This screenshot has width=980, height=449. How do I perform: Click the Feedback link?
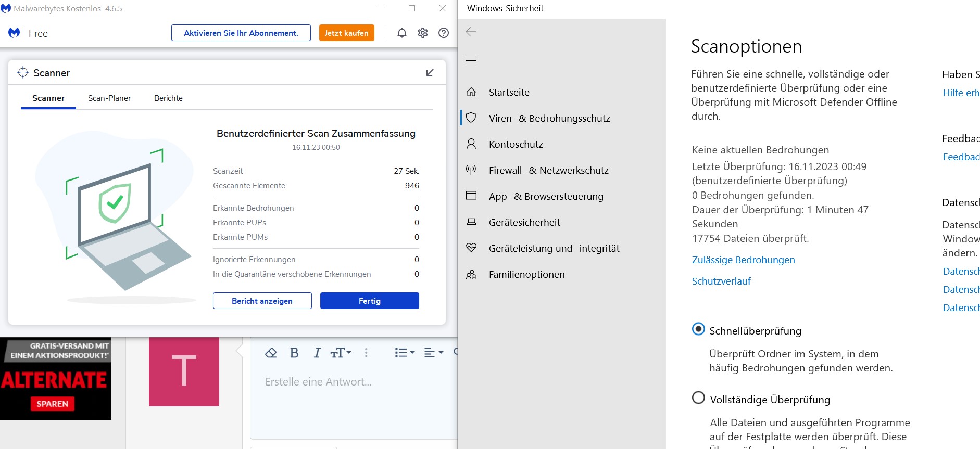coord(961,157)
